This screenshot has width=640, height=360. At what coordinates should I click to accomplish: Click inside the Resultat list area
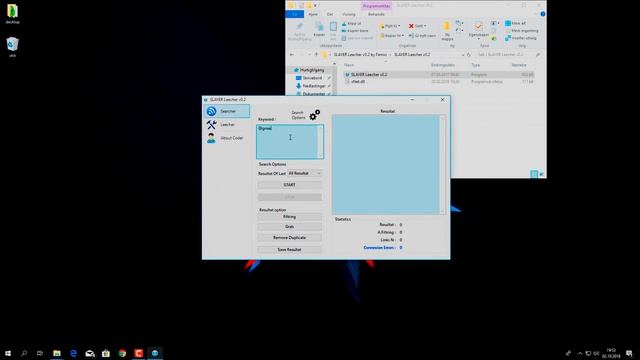click(386, 164)
